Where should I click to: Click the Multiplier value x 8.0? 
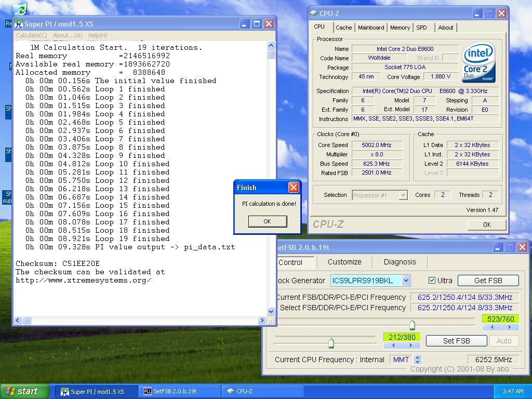(x=377, y=154)
